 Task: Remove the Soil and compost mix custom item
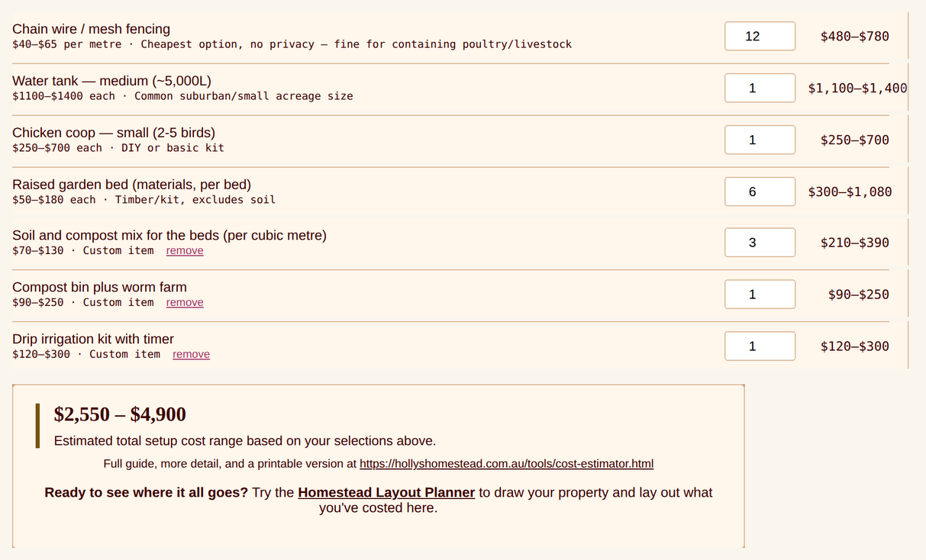coord(185,251)
